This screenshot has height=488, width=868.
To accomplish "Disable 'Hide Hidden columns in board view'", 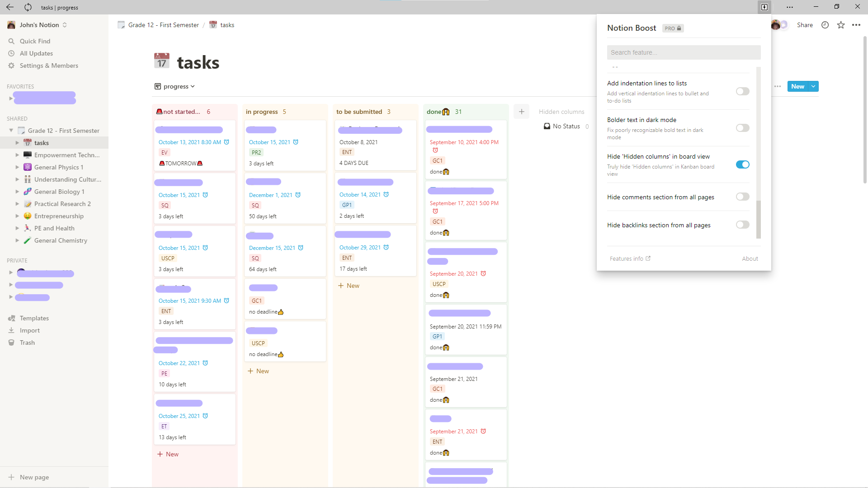I will [x=742, y=164].
